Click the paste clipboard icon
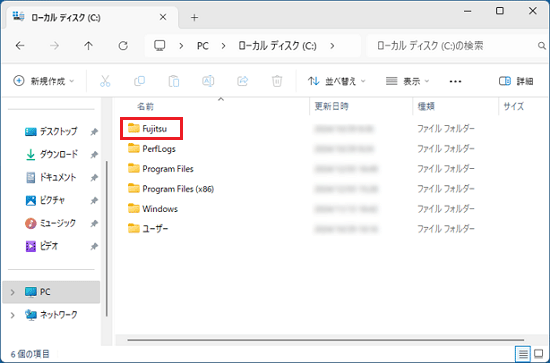 174,81
